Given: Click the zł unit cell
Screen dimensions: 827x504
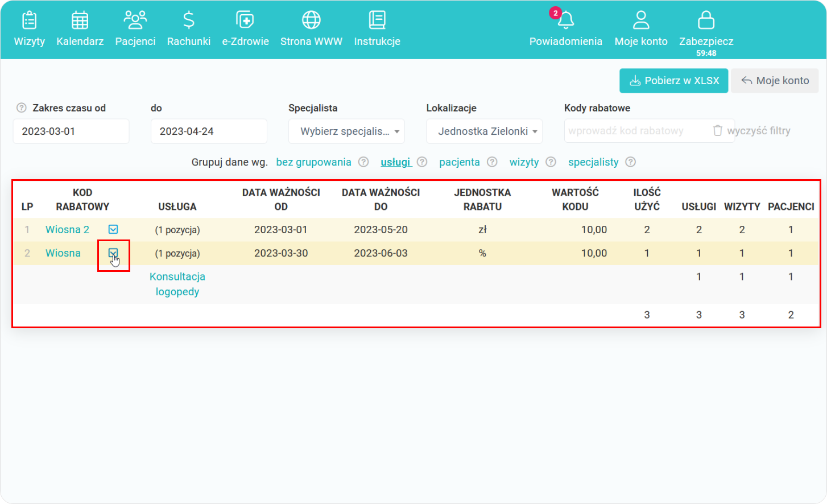Looking at the screenshot, I should point(482,230).
